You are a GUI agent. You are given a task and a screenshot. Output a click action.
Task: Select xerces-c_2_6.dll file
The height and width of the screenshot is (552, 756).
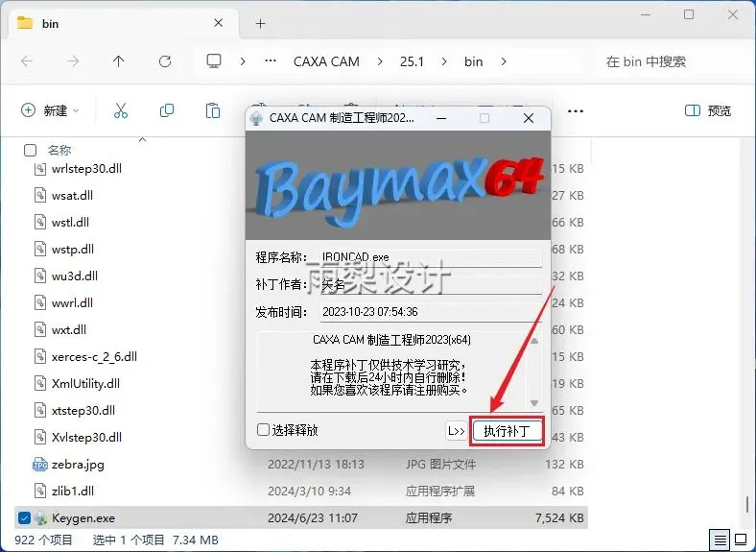click(x=94, y=357)
